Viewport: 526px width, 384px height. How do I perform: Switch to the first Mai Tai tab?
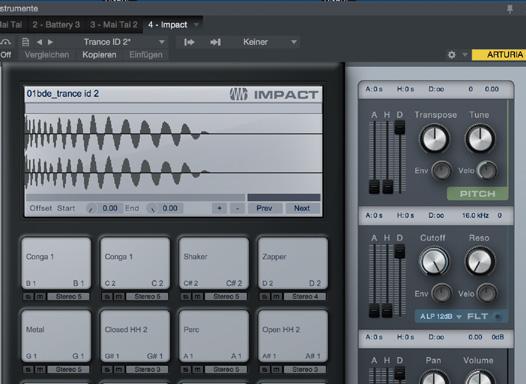(x=11, y=25)
